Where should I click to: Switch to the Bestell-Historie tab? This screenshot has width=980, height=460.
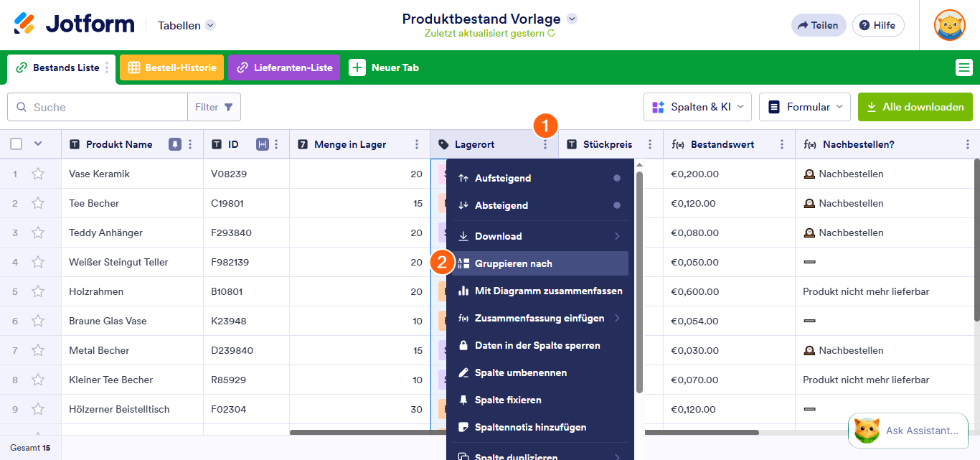click(x=171, y=67)
